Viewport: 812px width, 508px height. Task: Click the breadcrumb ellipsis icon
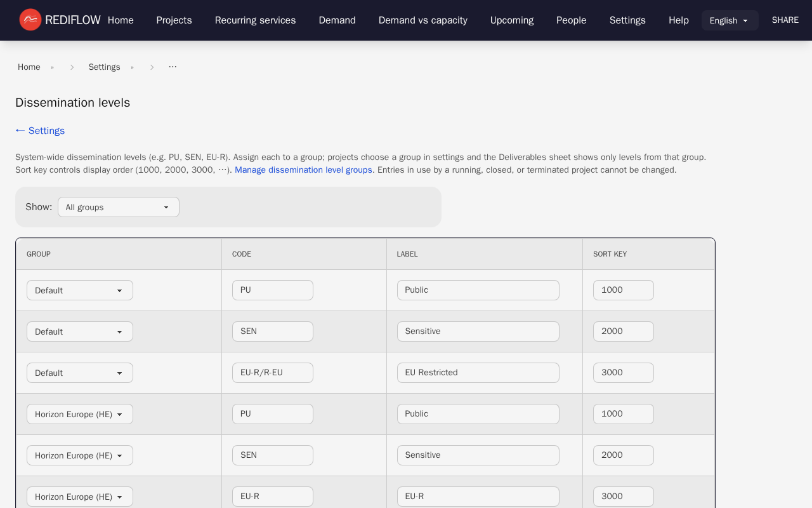173,67
